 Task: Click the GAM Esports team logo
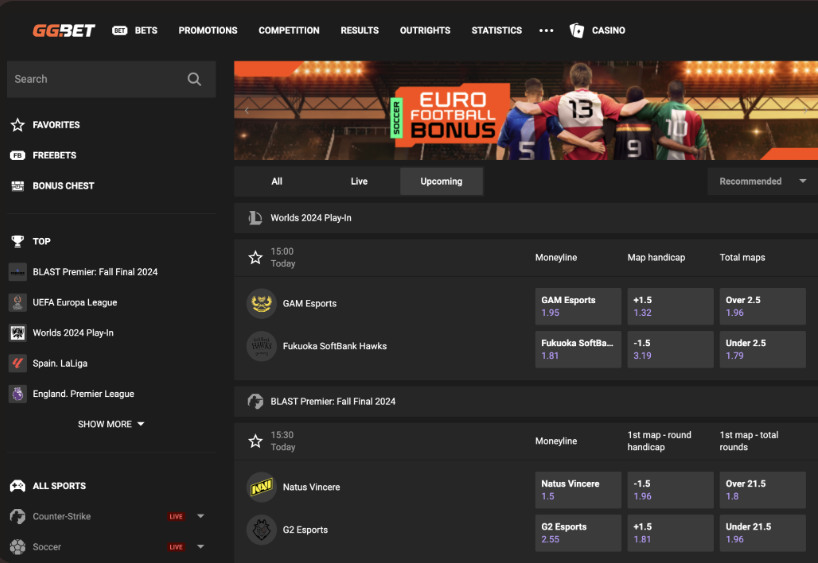click(261, 304)
